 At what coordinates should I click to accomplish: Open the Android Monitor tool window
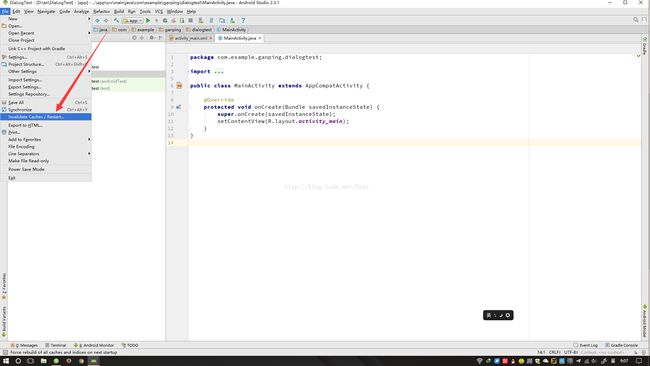click(x=94, y=345)
